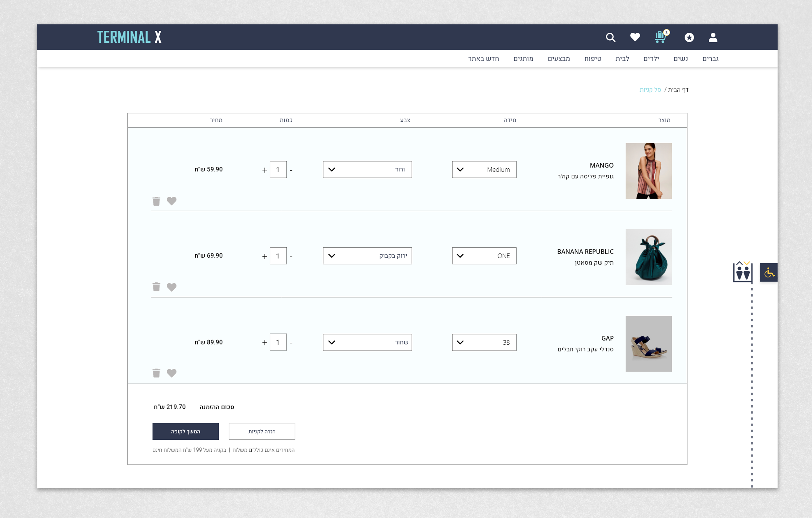
Task: Click the צבע column header
Action: pyautogui.click(x=405, y=120)
